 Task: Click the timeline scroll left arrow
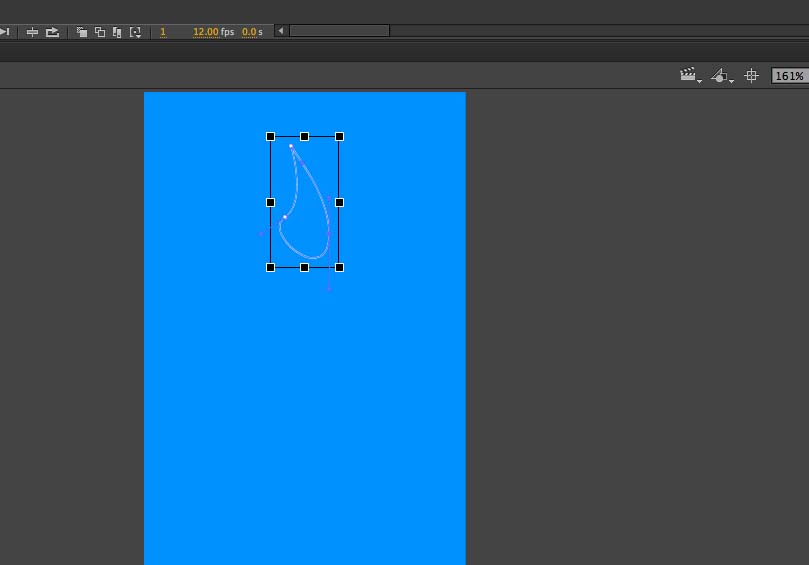pyautogui.click(x=281, y=30)
